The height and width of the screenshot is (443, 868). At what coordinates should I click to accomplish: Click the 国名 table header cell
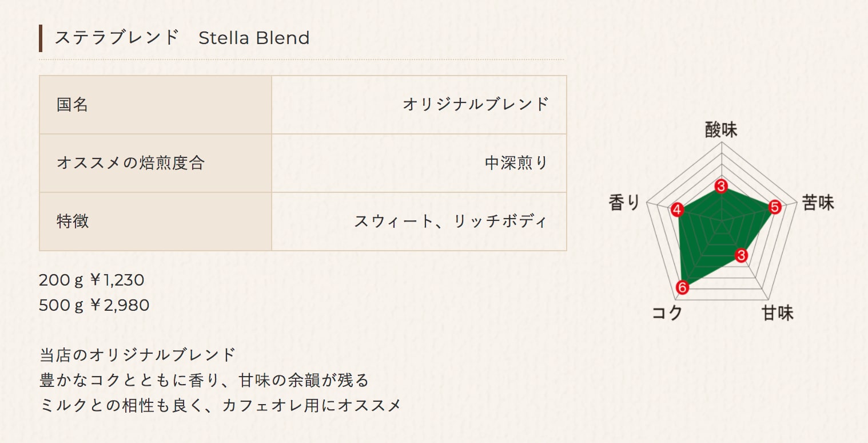coord(156,105)
